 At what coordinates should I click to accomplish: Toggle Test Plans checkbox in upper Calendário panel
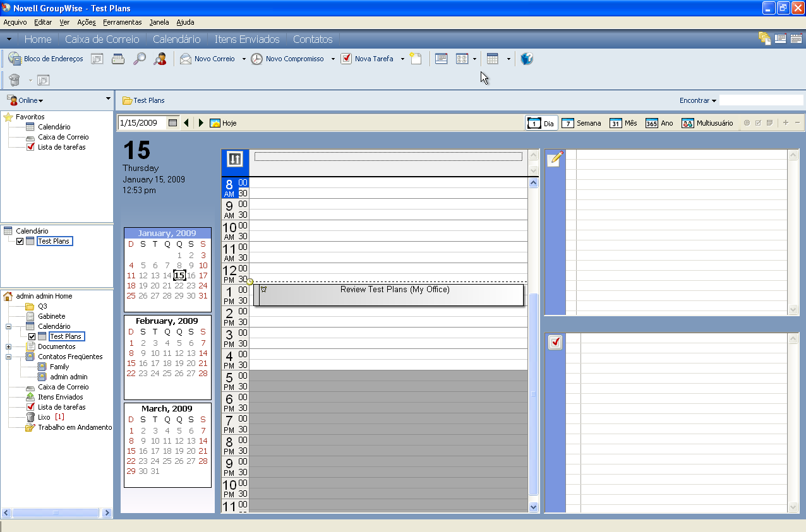pyautogui.click(x=20, y=241)
